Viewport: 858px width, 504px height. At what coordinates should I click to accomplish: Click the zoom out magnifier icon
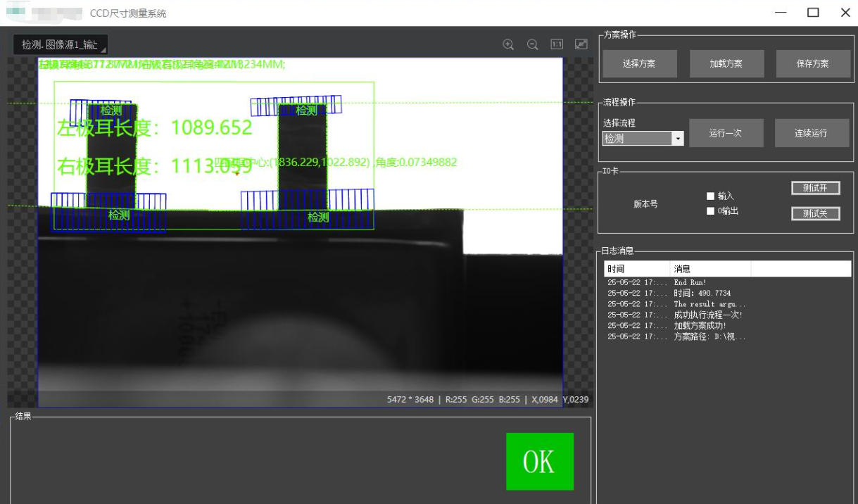tap(533, 44)
